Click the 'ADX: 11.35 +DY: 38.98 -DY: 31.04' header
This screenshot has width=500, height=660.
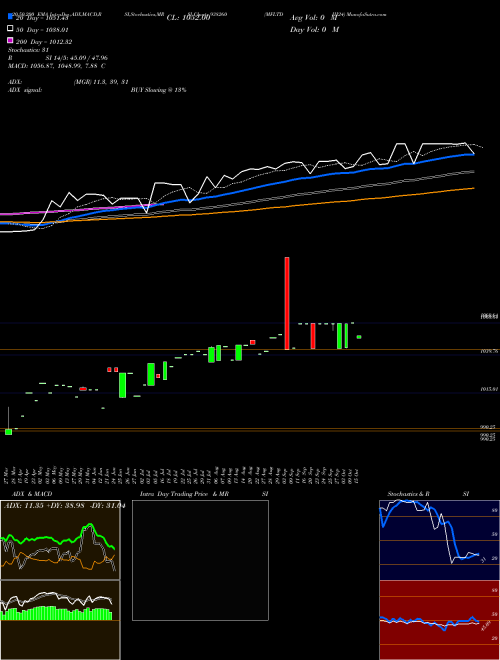pyautogui.click(x=64, y=506)
